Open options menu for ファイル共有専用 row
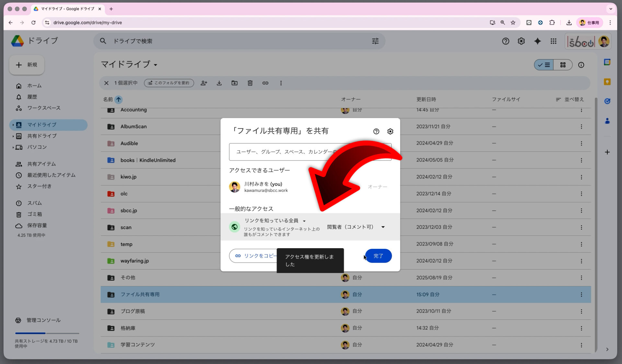This screenshot has width=622, height=364. click(582, 294)
